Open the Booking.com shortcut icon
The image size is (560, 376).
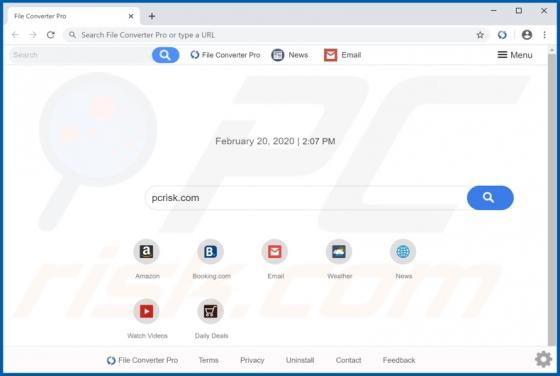click(x=210, y=251)
